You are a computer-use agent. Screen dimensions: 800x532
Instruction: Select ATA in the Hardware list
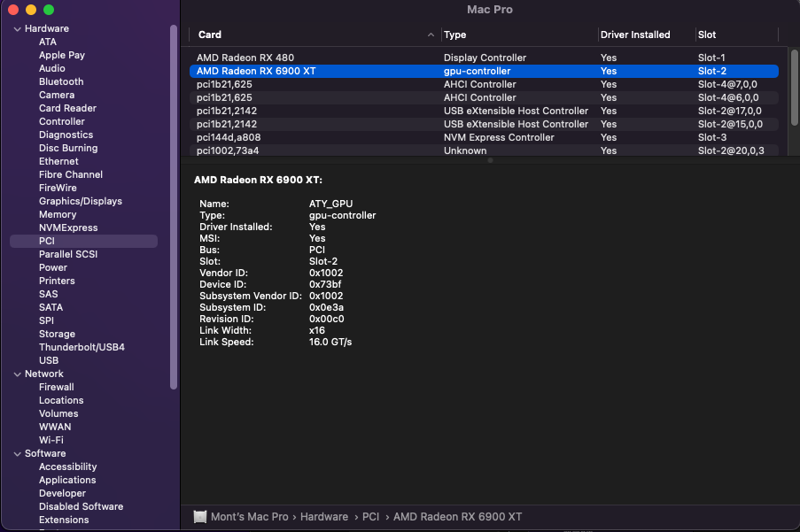tap(48, 42)
